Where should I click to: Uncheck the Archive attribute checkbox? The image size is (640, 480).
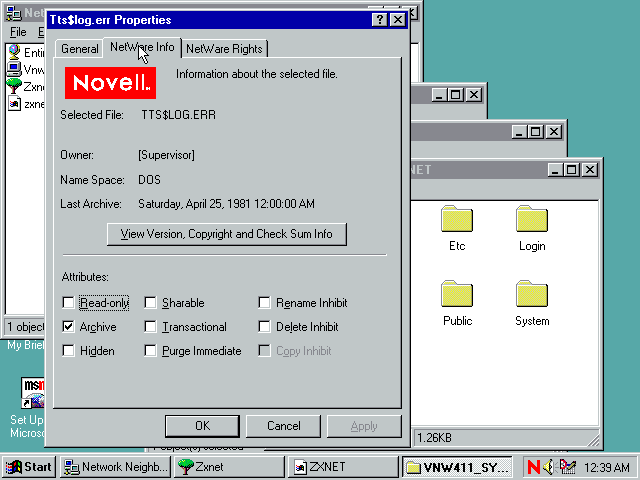[x=69, y=327]
